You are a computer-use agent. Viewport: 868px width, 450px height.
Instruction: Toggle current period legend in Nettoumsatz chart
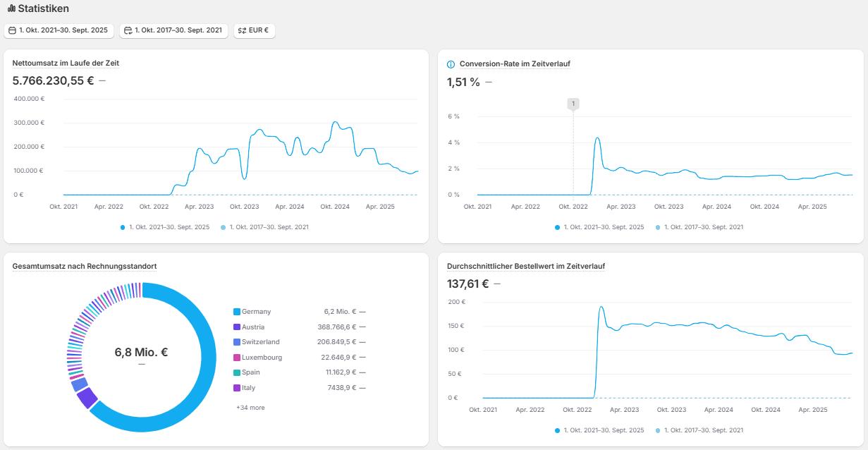click(x=165, y=227)
